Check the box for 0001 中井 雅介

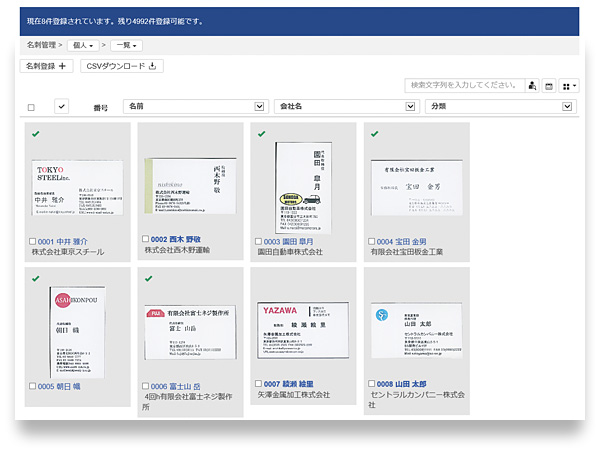click(33, 241)
